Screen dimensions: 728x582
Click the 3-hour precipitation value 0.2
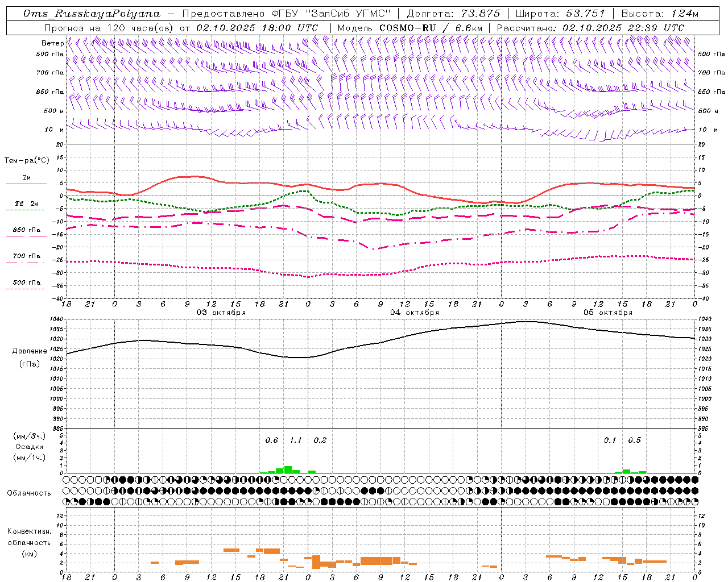pyautogui.click(x=320, y=440)
